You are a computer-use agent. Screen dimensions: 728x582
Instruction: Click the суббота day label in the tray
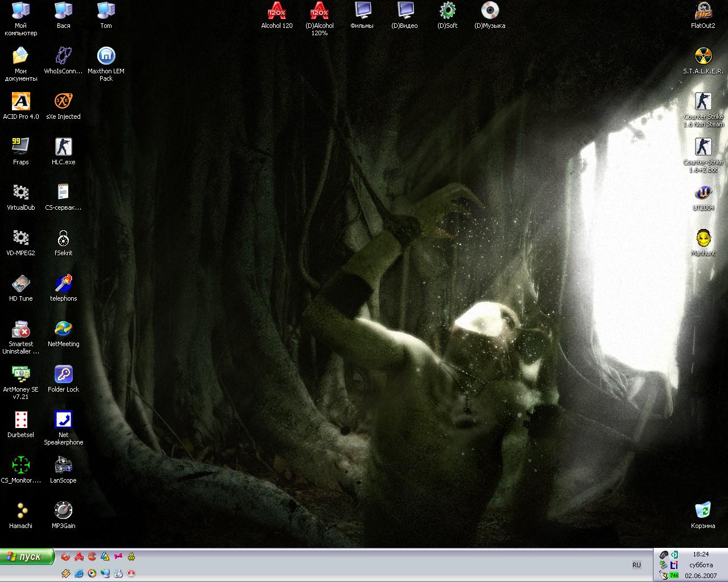701,565
